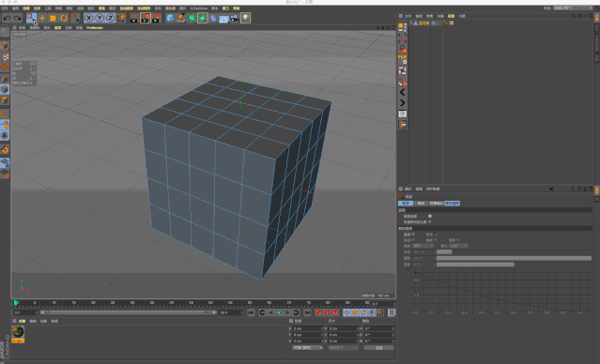Toggle 仅选择可见元素 checkbox
Screen dimensions: 600x364
(x=430, y=221)
